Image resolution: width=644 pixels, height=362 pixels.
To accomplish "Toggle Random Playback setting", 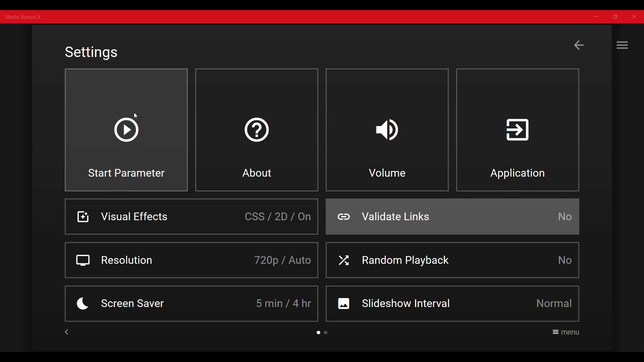I will click(x=453, y=261).
